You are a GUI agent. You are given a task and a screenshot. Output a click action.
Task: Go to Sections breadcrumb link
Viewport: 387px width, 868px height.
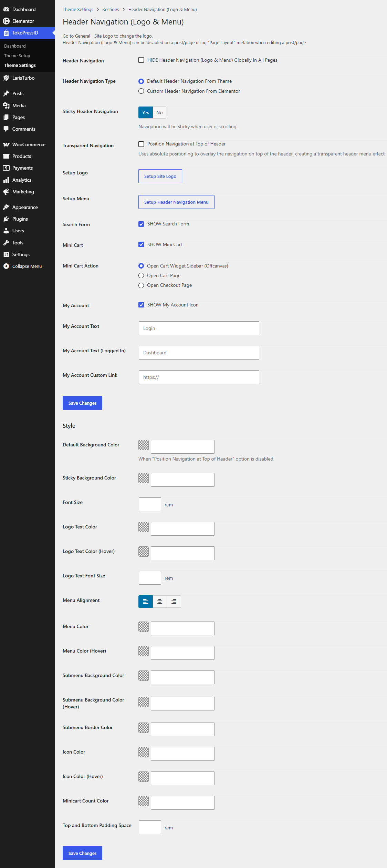click(x=111, y=9)
